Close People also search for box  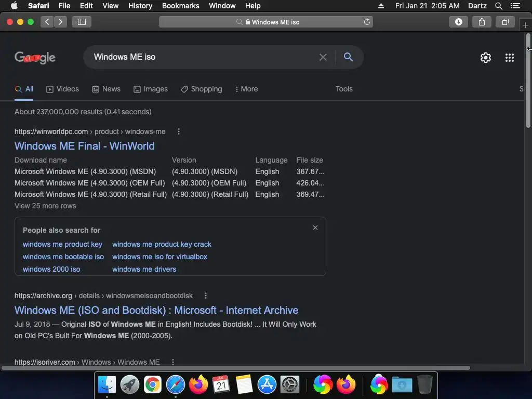pyautogui.click(x=315, y=228)
